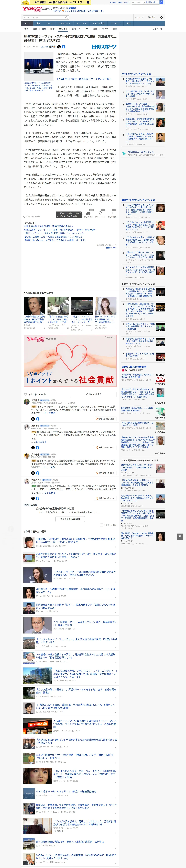Select the 速報 navigation tab
Screen dimensions: 186x868
tap(38, 23)
